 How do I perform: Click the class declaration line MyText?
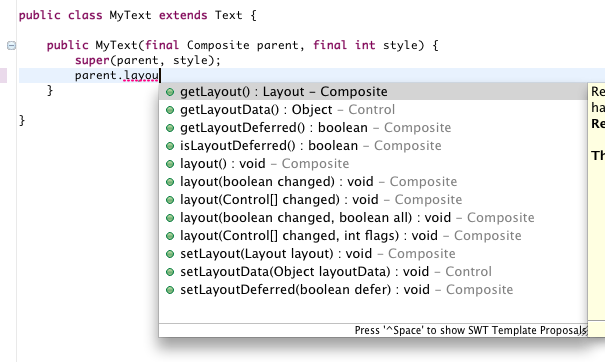click(x=138, y=15)
